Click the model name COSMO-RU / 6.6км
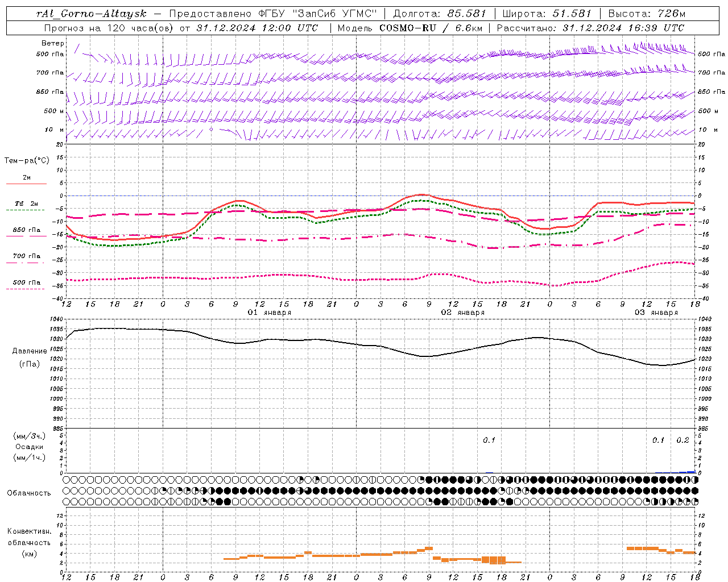 [x=432, y=28]
